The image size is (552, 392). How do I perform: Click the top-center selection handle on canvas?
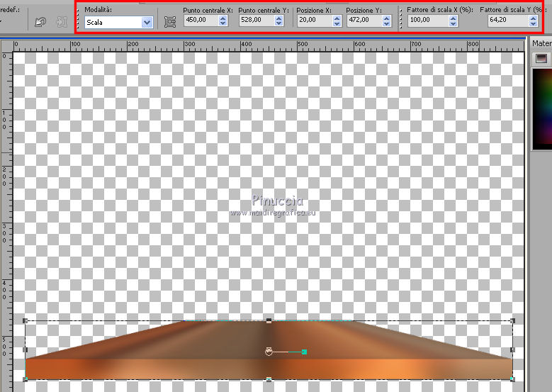(x=269, y=320)
